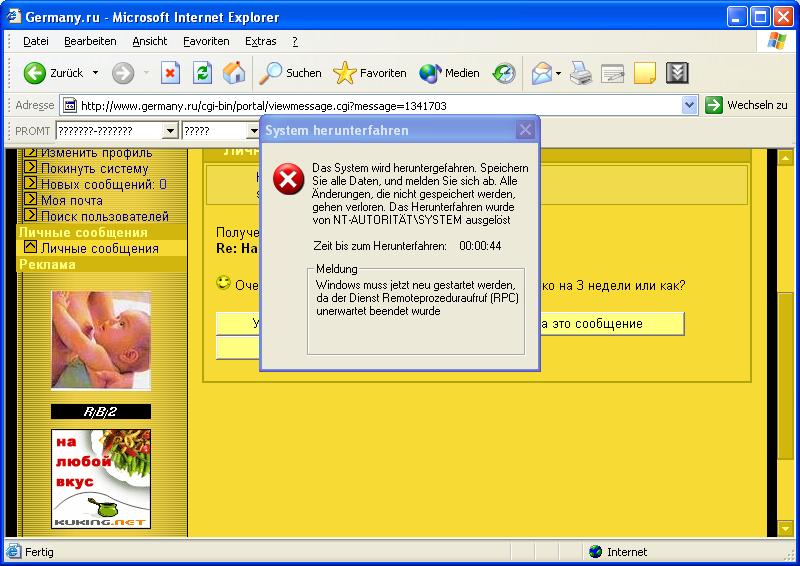Click the red error icon in dialog
800x566 pixels.
click(288, 179)
